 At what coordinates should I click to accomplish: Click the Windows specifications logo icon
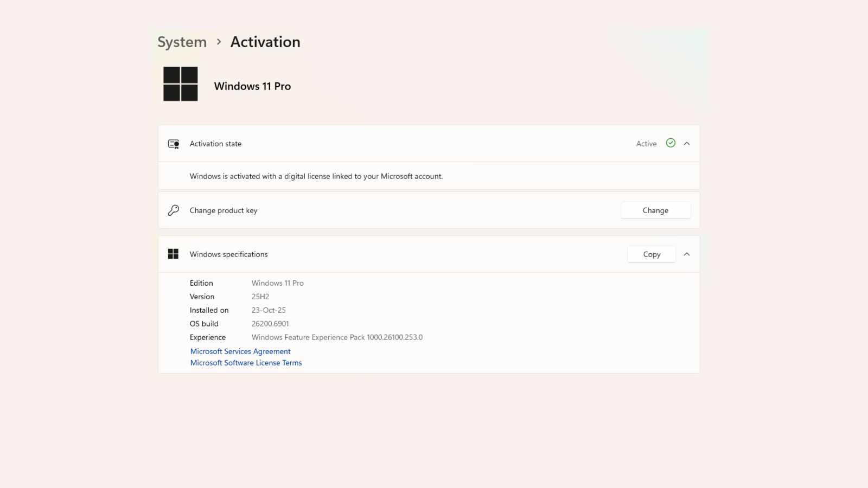coord(173,254)
